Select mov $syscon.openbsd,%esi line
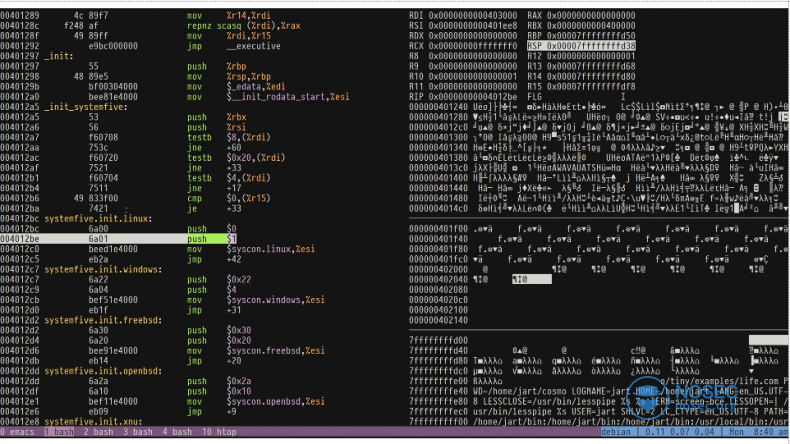 pos(256,402)
